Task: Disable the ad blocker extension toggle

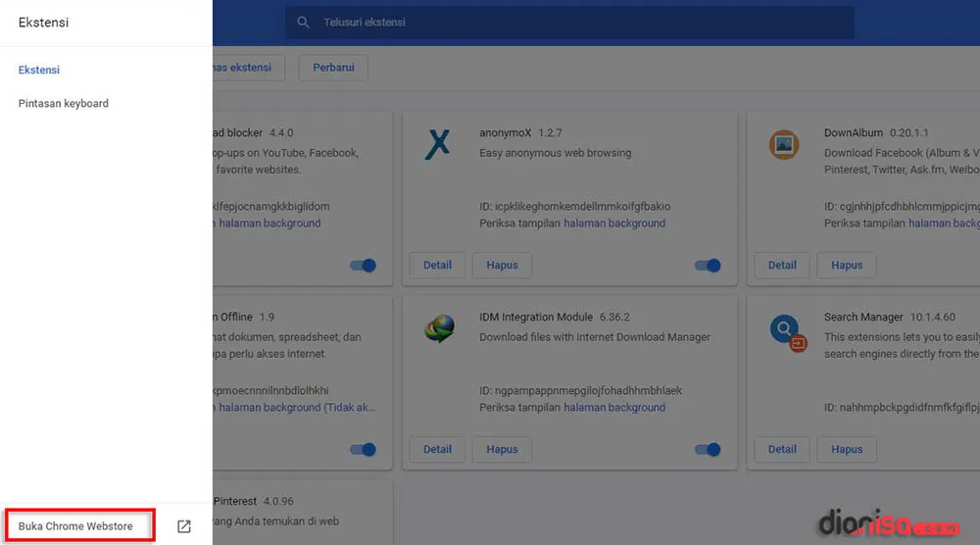Action: [364, 266]
